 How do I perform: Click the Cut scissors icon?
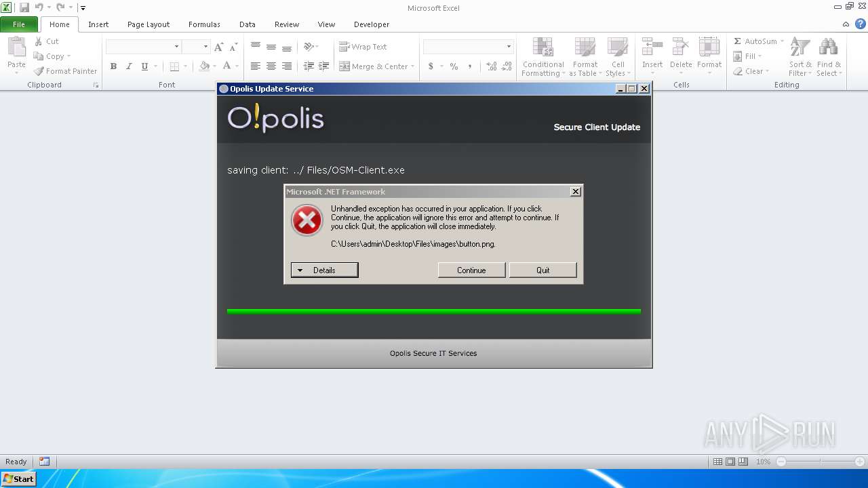39,41
